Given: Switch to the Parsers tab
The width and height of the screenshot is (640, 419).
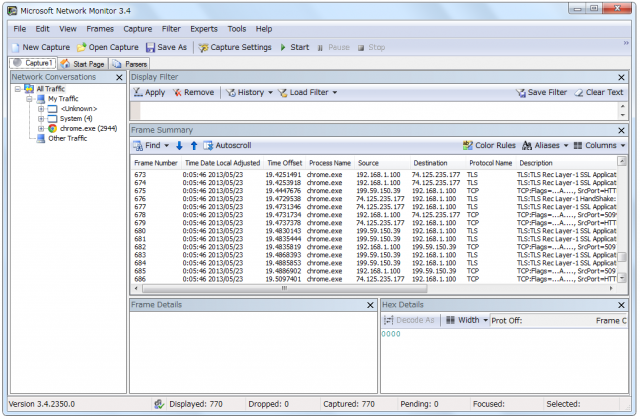Looking at the screenshot, I should coord(130,64).
